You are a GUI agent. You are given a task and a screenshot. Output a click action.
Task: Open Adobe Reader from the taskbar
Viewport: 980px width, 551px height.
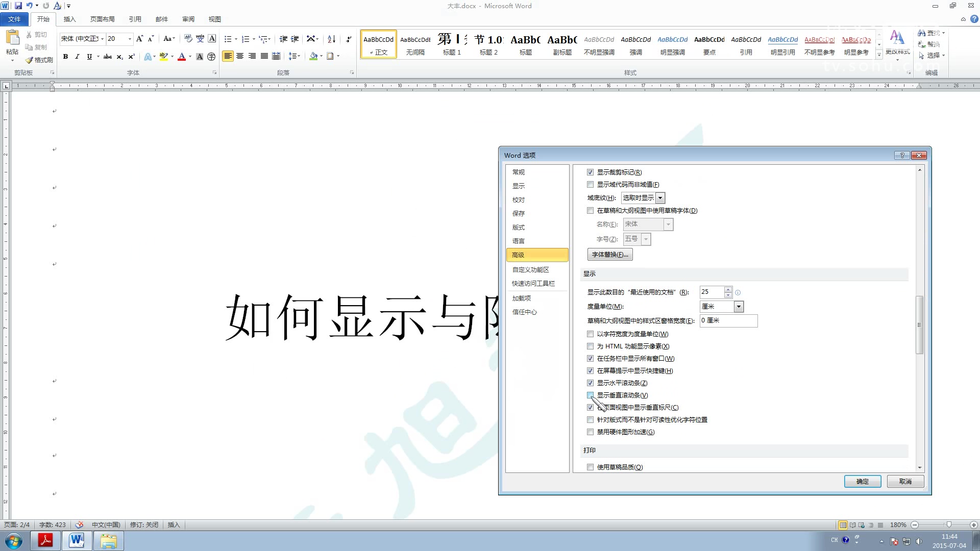pyautogui.click(x=45, y=540)
